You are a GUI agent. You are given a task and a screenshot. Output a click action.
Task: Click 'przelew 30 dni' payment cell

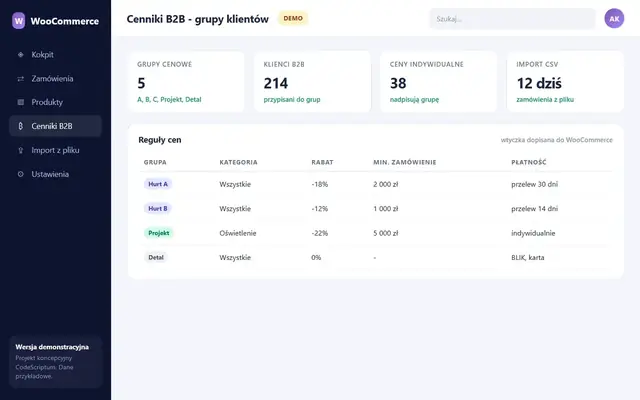pos(534,184)
